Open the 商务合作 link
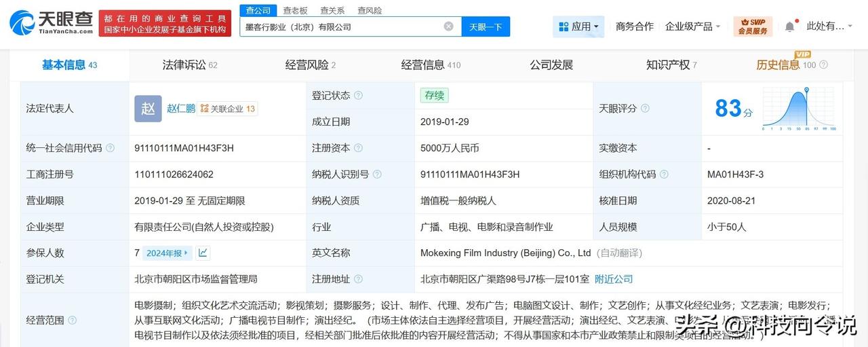The image size is (868, 347). pyautogui.click(x=635, y=26)
